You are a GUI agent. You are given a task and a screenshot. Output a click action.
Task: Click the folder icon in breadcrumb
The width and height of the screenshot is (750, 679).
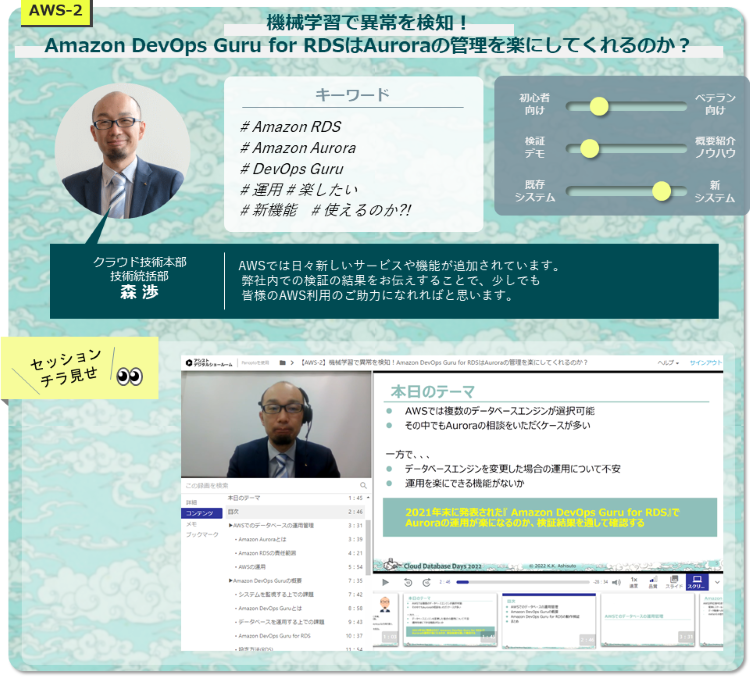[284, 362]
